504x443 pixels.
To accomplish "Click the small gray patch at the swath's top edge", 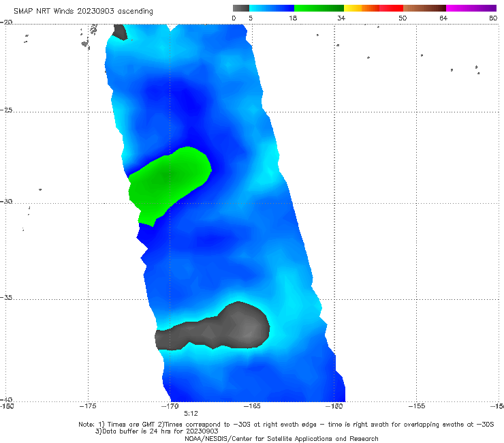I will tap(120, 31).
